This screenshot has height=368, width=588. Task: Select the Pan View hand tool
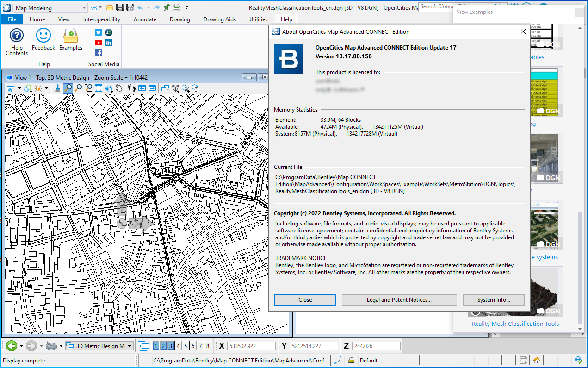click(x=119, y=88)
